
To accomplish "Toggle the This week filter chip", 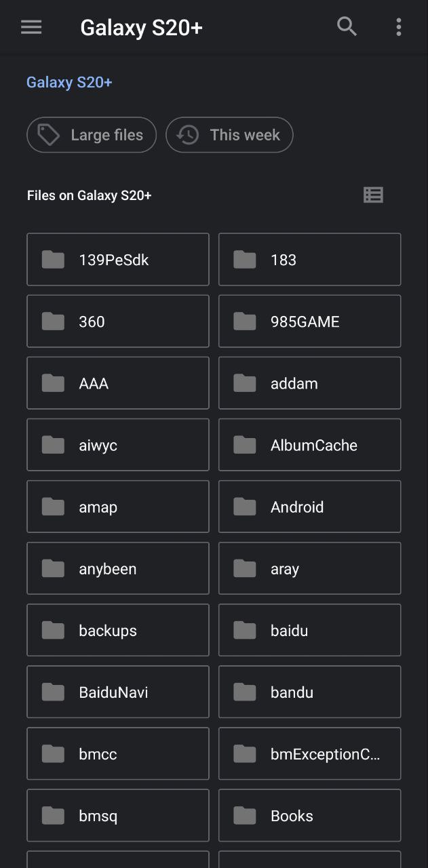I will (x=229, y=135).
